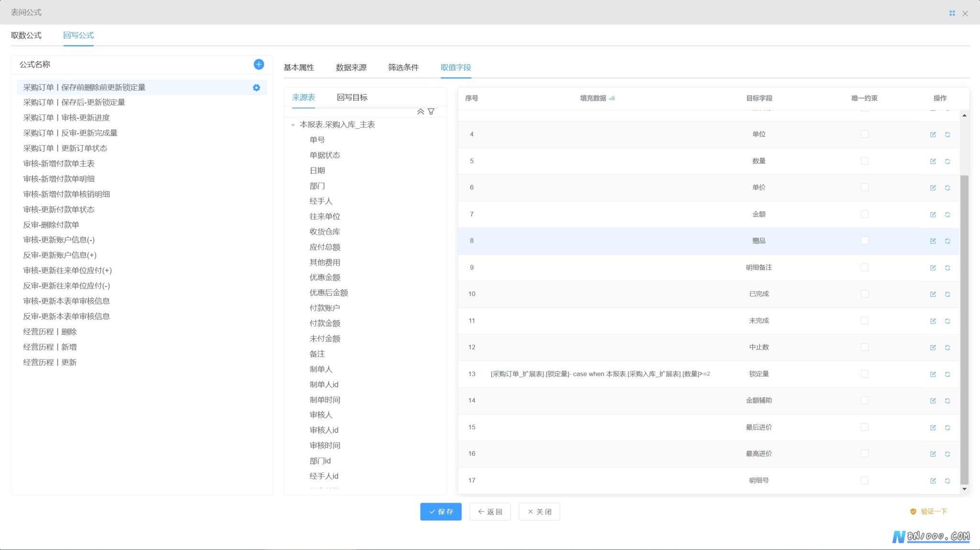Edit row 8 赠品 field
The height and width of the screenshot is (550, 980).
tap(933, 241)
